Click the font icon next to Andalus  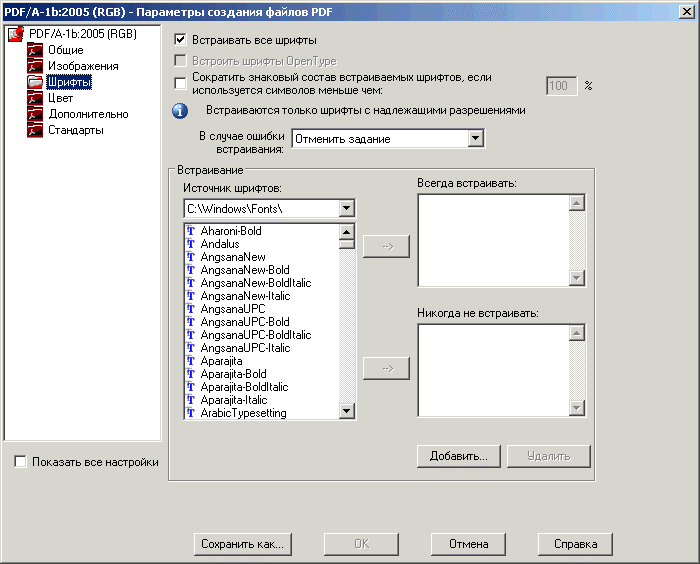click(191, 244)
